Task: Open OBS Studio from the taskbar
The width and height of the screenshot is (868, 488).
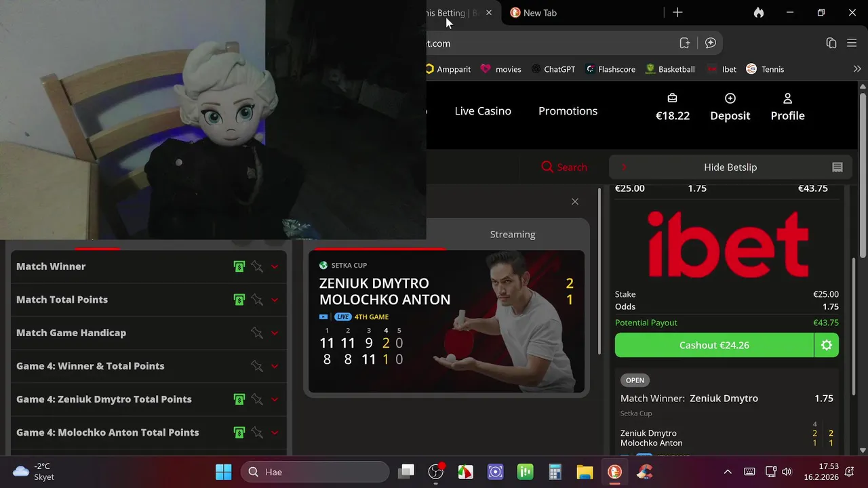Action: (435, 472)
